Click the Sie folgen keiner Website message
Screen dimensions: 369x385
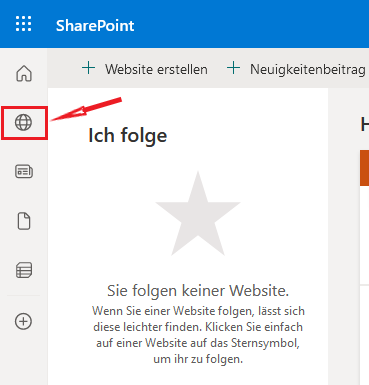tap(198, 291)
